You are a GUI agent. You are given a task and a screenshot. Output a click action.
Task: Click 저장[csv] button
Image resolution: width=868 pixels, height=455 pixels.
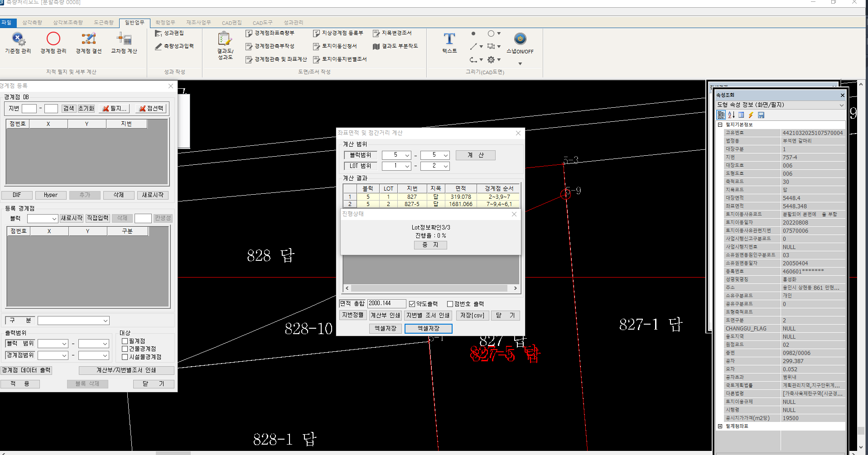(x=472, y=316)
